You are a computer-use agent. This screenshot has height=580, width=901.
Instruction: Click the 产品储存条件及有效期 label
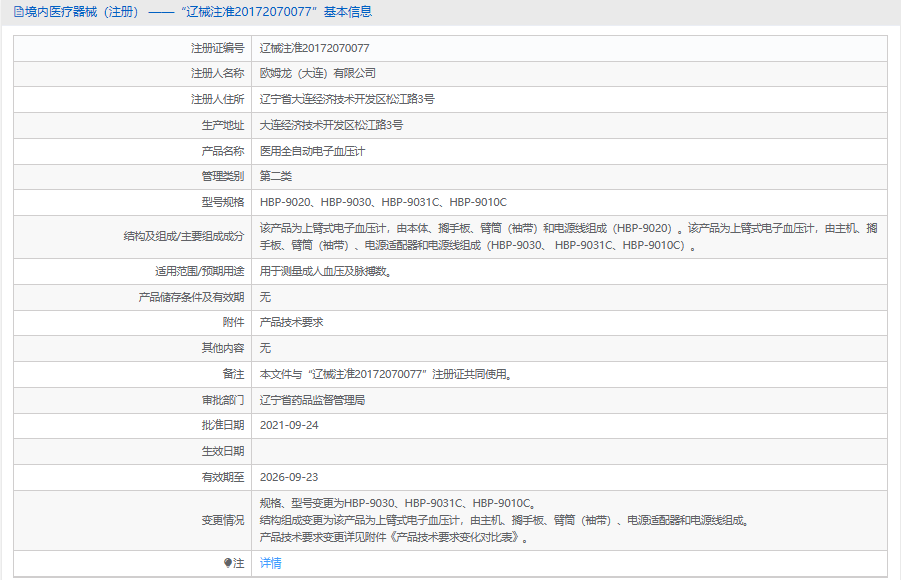coord(191,297)
